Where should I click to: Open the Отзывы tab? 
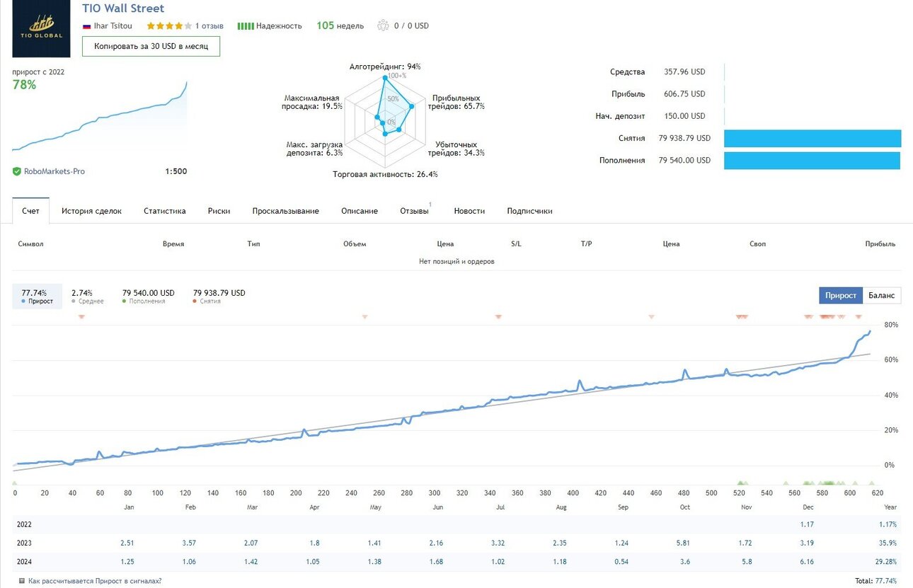click(x=415, y=211)
